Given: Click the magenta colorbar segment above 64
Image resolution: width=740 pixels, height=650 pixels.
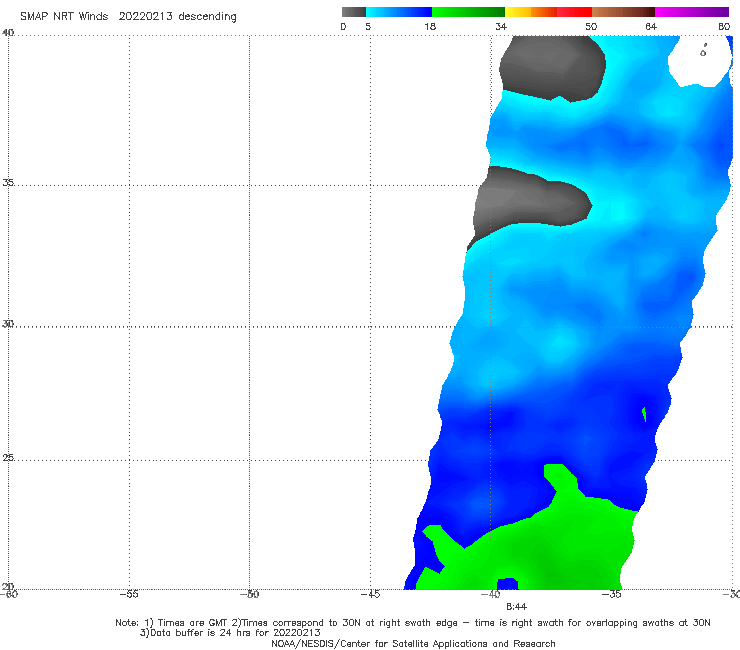Looking at the screenshot, I should tap(692, 12).
